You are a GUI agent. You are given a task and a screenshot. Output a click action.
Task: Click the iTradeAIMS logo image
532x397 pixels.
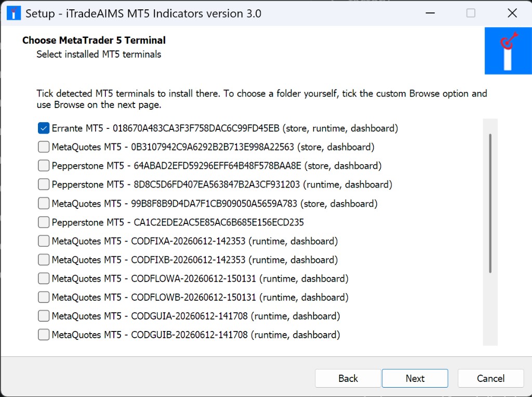point(508,51)
